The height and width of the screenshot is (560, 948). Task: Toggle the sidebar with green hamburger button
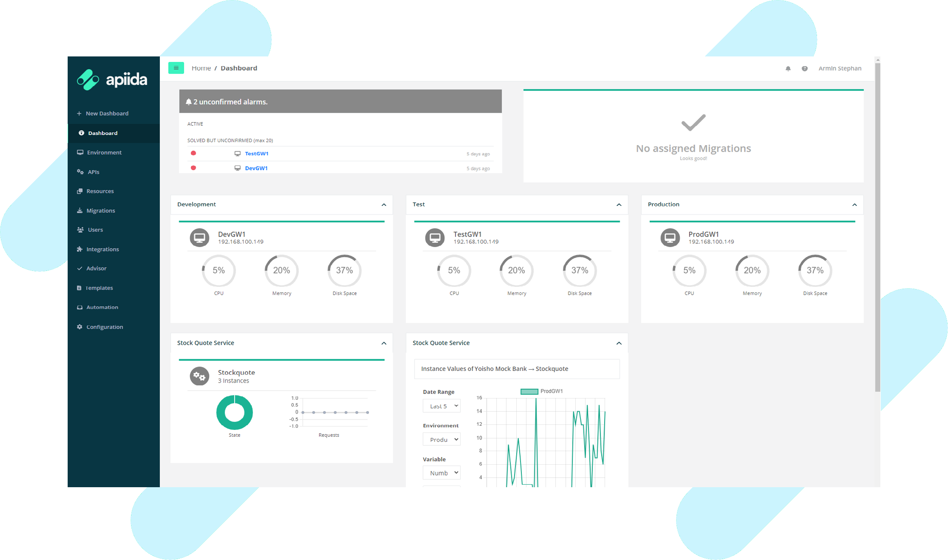(x=176, y=68)
